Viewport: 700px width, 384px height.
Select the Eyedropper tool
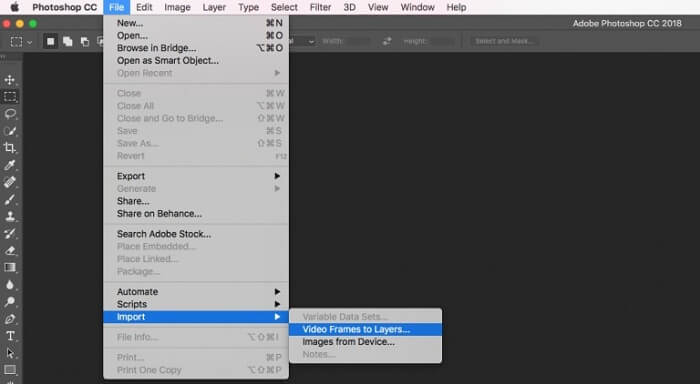(10, 165)
